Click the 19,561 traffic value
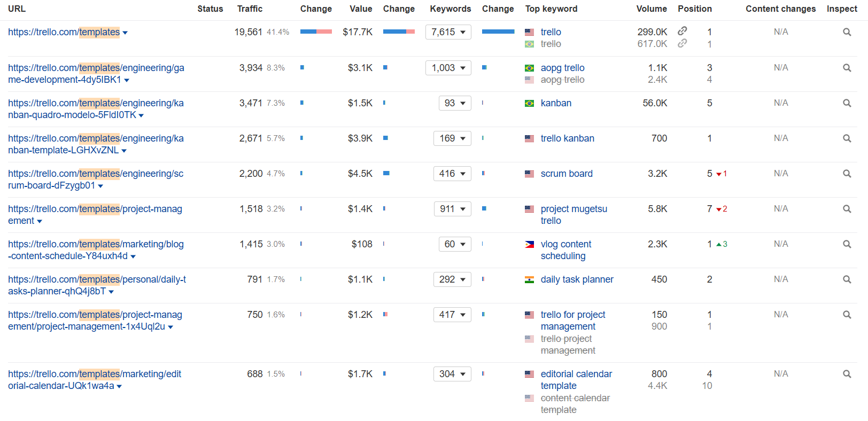This screenshot has height=421, width=868. pyautogui.click(x=248, y=32)
